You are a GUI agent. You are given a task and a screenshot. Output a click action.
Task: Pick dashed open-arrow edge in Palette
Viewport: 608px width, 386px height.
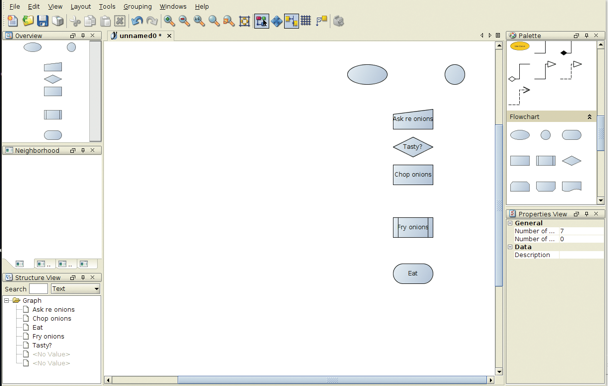519,96
